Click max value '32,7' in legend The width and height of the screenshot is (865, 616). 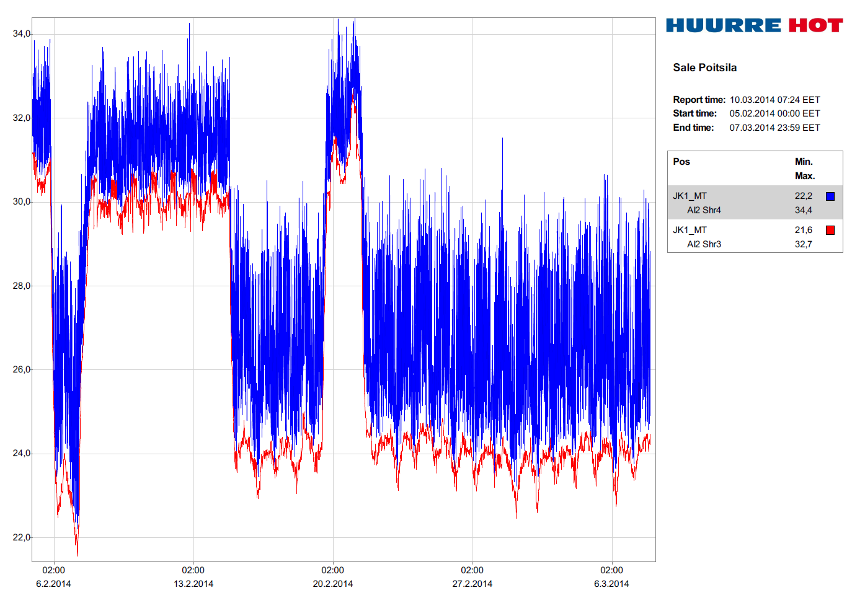point(804,244)
